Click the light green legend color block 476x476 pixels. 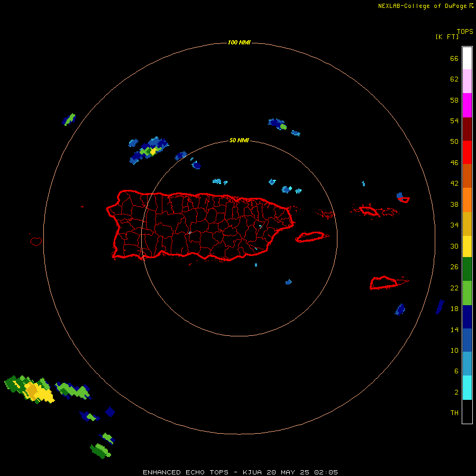pyautogui.click(x=467, y=293)
